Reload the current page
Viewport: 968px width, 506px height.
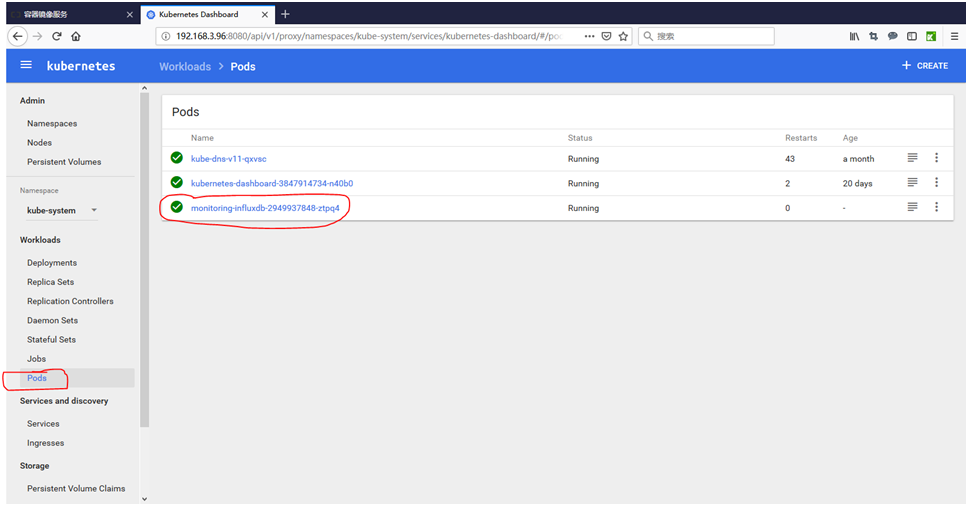point(57,36)
